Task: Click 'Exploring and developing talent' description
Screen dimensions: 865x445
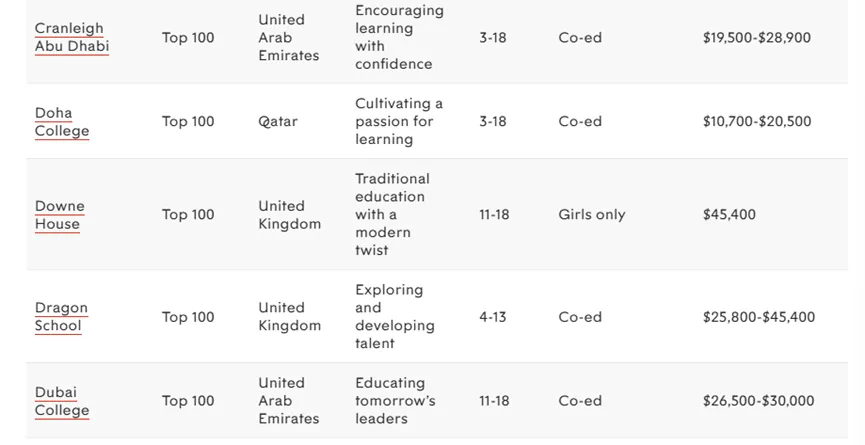Action: point(394,317)
